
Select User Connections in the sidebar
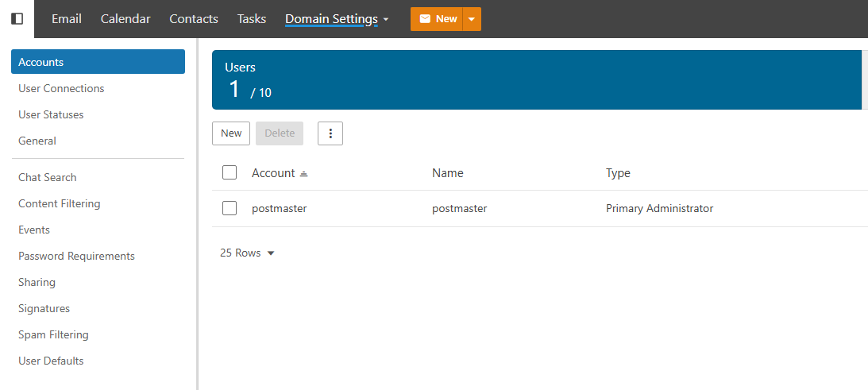61,88
